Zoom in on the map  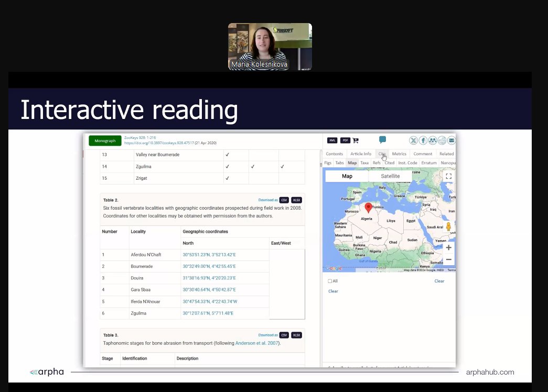coord(449,247)
